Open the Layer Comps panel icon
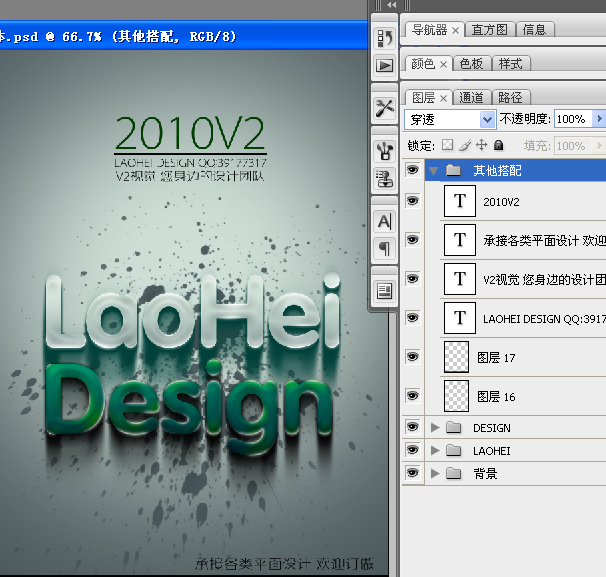This screenshot has width=606, height=577. coord(385,291)
